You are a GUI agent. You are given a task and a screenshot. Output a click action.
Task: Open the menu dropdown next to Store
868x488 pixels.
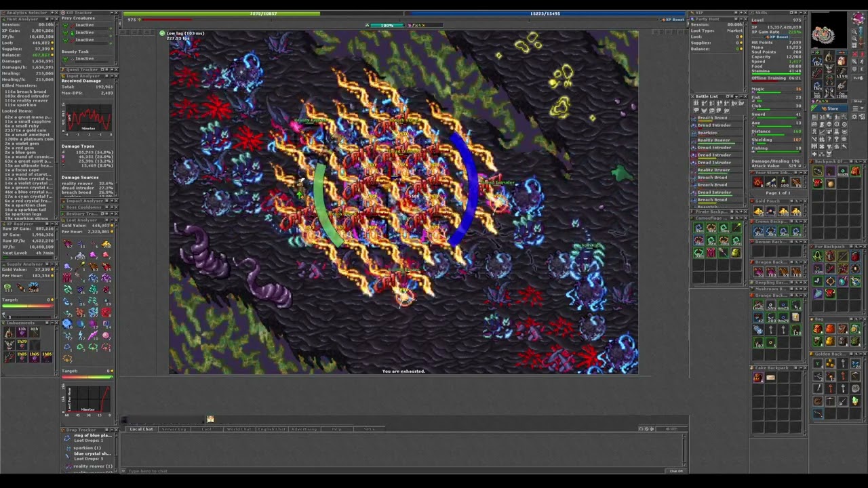858,108
